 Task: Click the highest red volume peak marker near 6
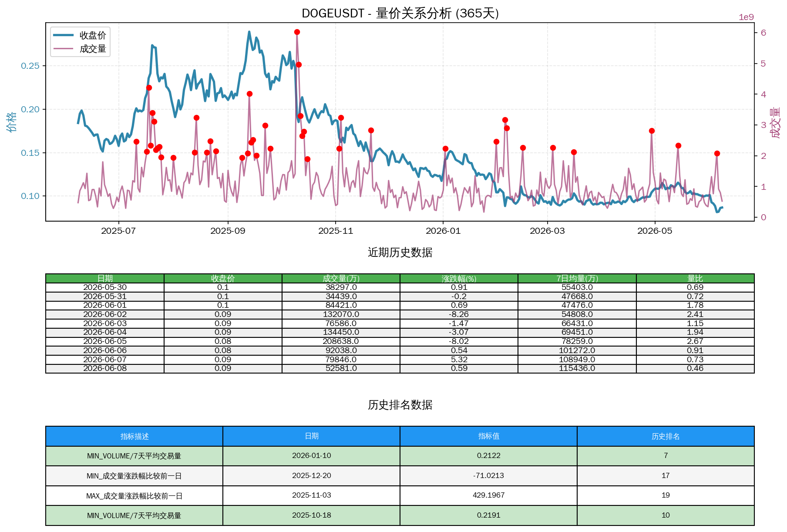[297, 32]
